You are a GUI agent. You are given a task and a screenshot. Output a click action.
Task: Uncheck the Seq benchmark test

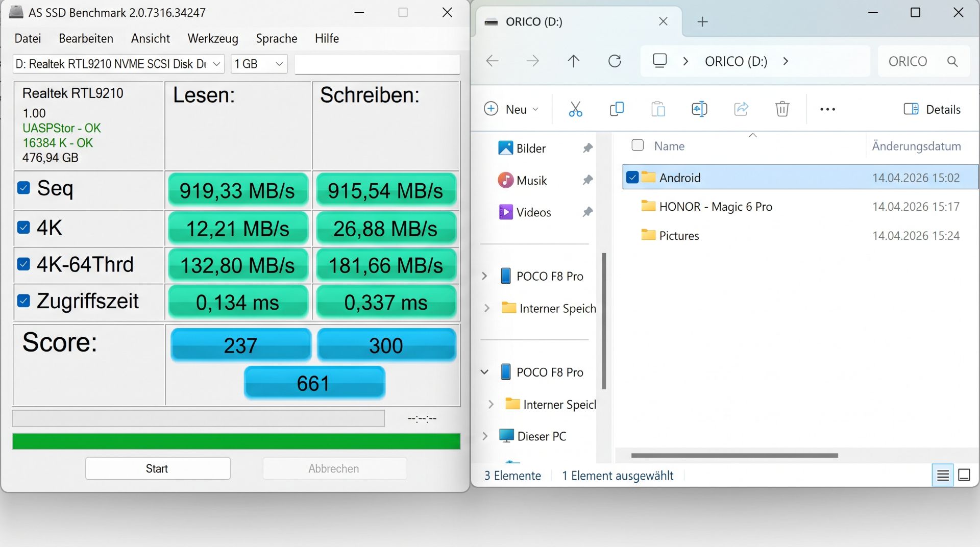click(23, 188)
